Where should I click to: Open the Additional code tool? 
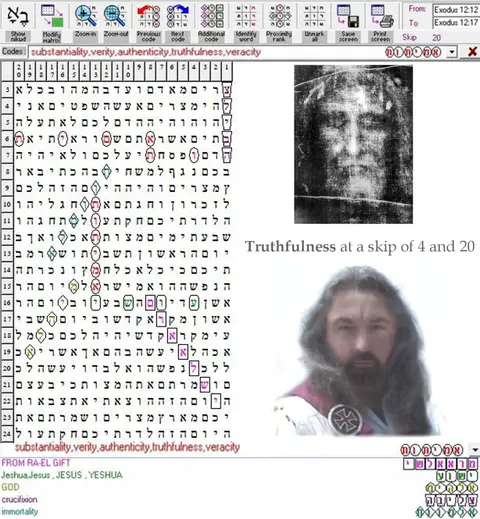point(211,16)
